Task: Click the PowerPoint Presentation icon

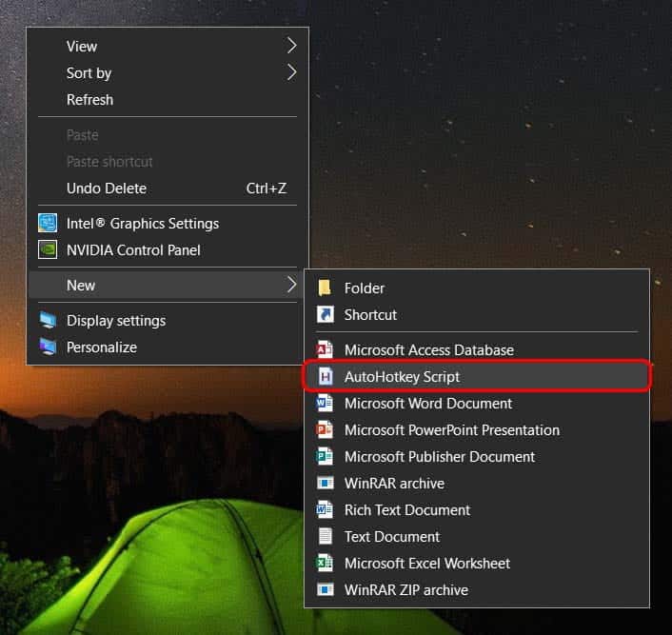Action: 325,430
